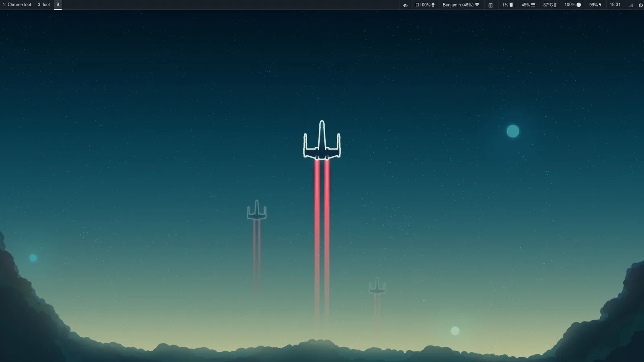This screenshot has width=644, height=362.
Task: Click the 1% CPU usage module
Action: tap(508, 5)
